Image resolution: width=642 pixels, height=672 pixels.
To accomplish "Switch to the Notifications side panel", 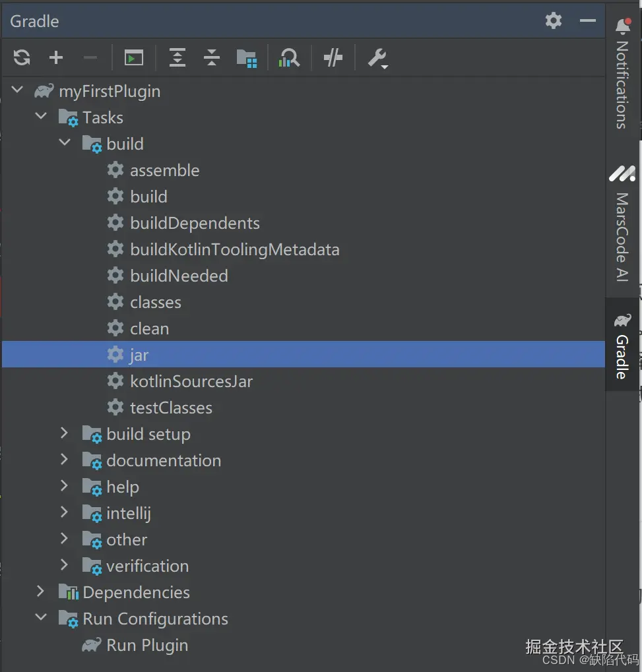I will 622,73.
